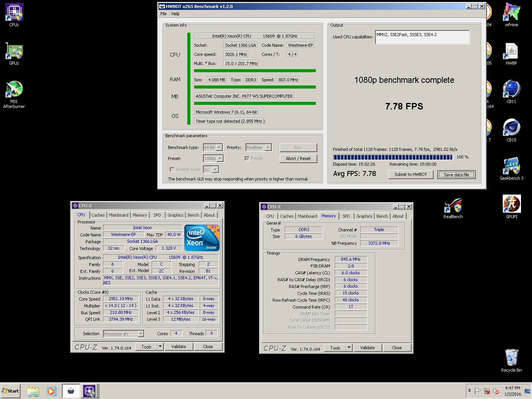The height and width of the screenshot is (399, 532).
Task: Show hidden tray icons arrow
Action: [x=469, y=391]
